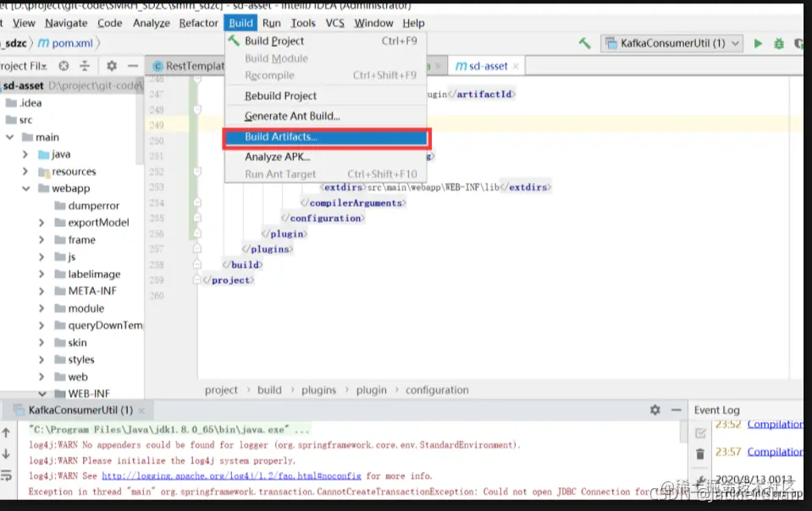Choose Rebuild Project from Build menu
The image size is (812, 511).
point(326,96)
